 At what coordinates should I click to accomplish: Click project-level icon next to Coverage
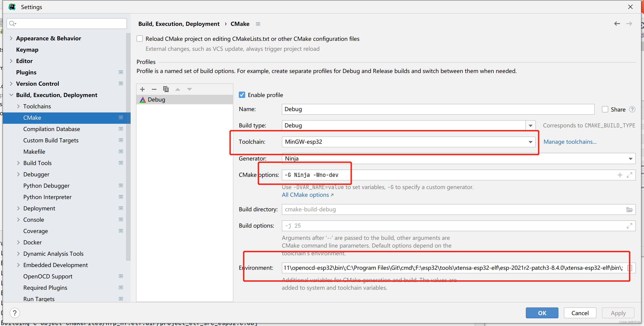point(121,231)
